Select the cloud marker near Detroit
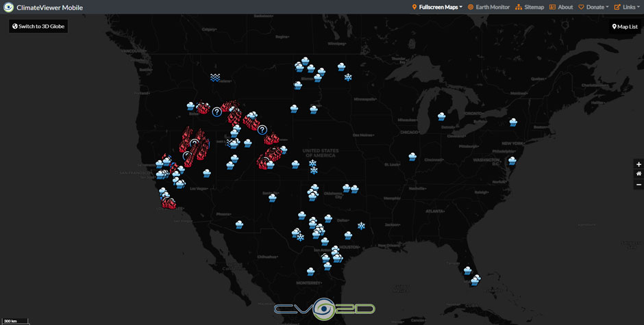 pyautogui.click(x=441, y=116)
